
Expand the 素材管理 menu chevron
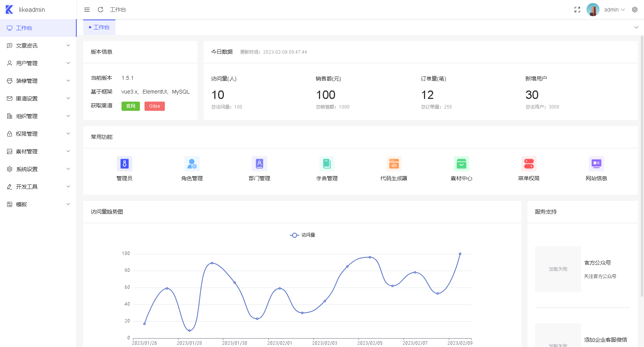pos(68,151)
